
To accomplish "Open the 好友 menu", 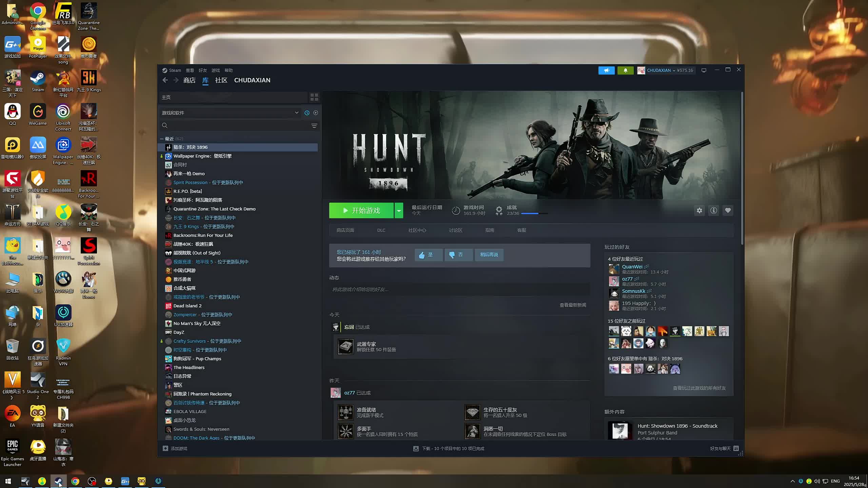I will coord(203,70).
